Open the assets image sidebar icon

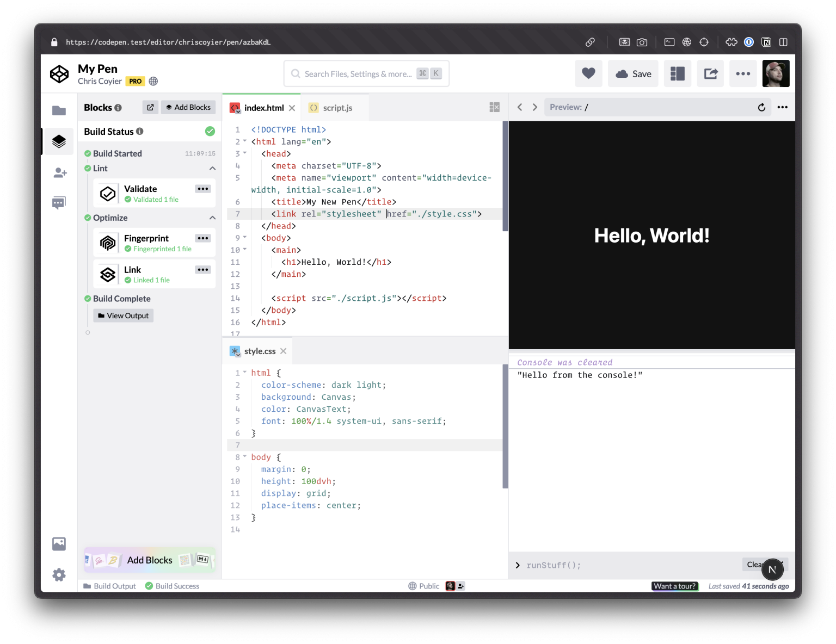[x=59, y=544]
